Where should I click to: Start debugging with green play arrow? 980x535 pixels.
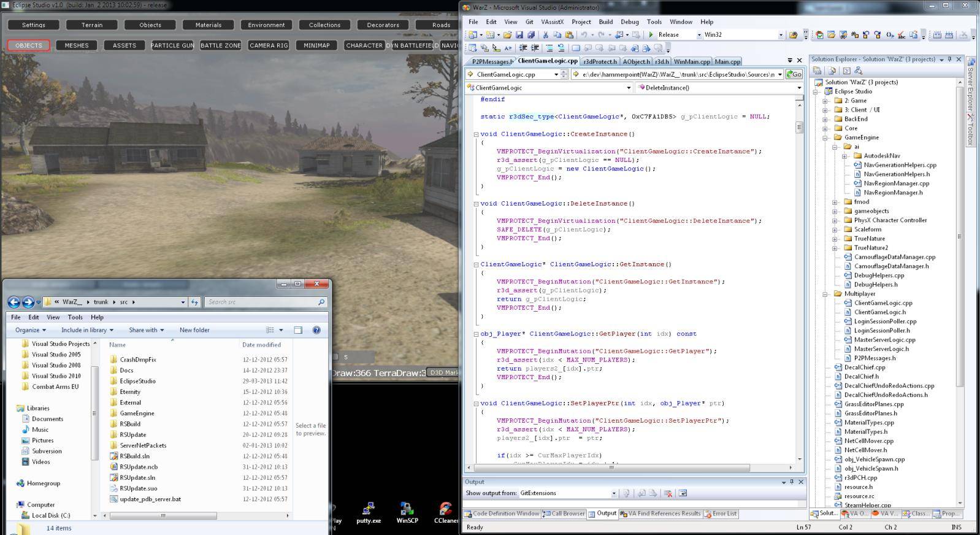coord(651,35)
